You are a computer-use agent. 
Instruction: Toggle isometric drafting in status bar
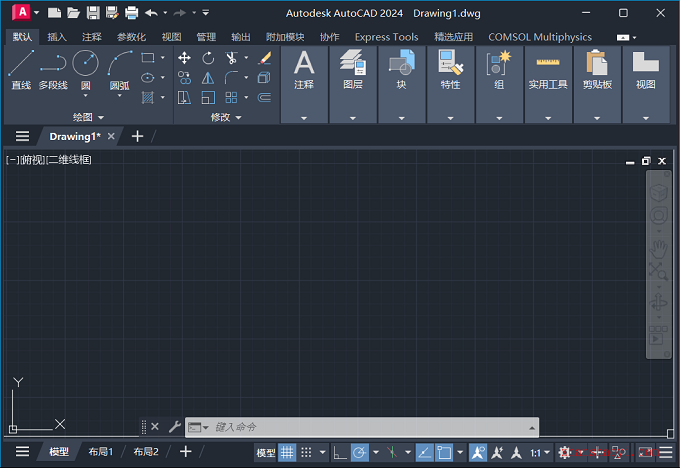click(392, 452)
